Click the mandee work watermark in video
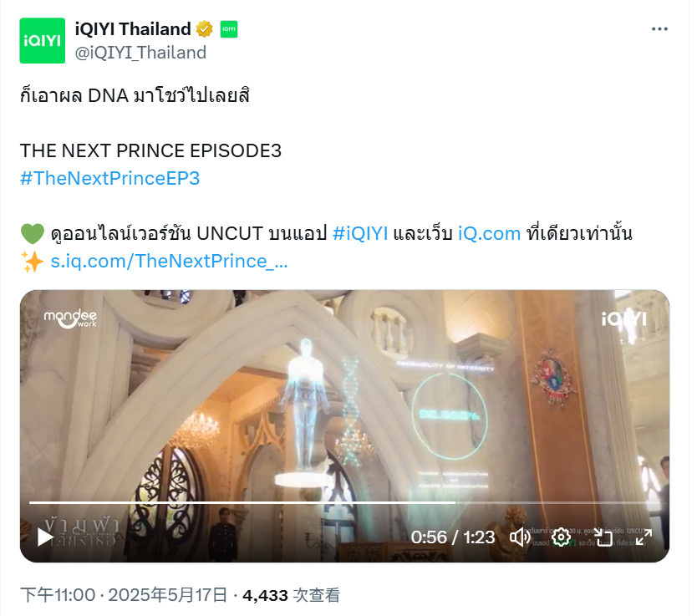Image resolution: width=697 pixels, height=616 pixels. pyautogui.click(x=70, y=318)
